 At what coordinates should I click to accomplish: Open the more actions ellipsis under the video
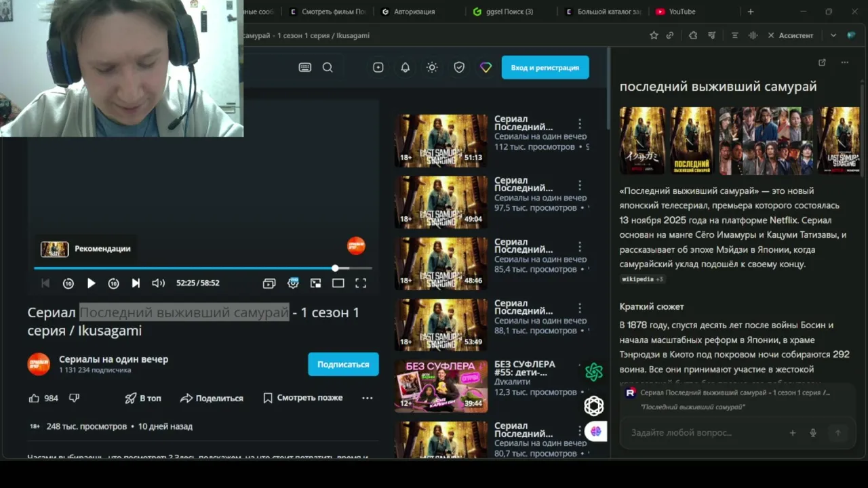point(367,398)
